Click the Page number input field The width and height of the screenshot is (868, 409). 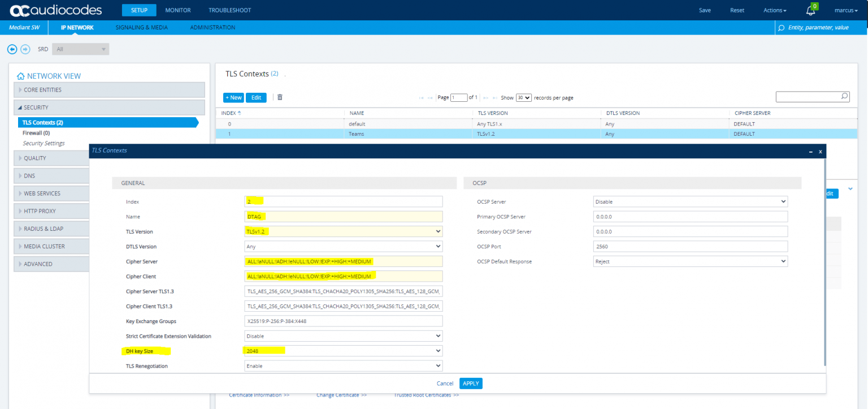pyautogui.click(x=459, y=97)
